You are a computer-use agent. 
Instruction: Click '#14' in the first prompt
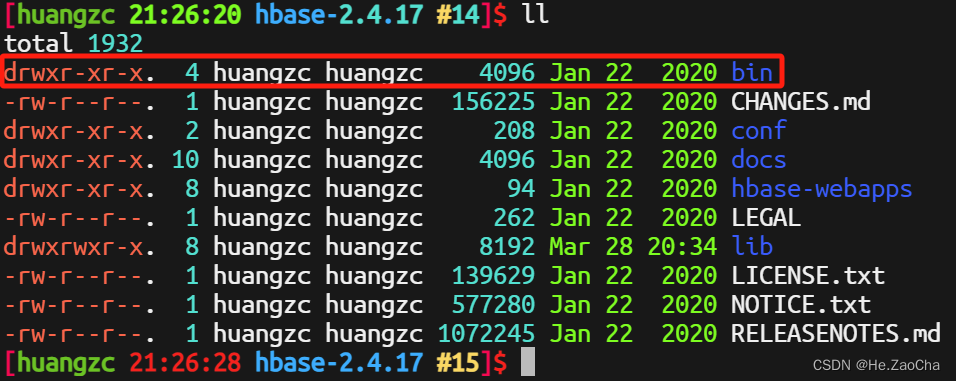click(x=457, y=15)
